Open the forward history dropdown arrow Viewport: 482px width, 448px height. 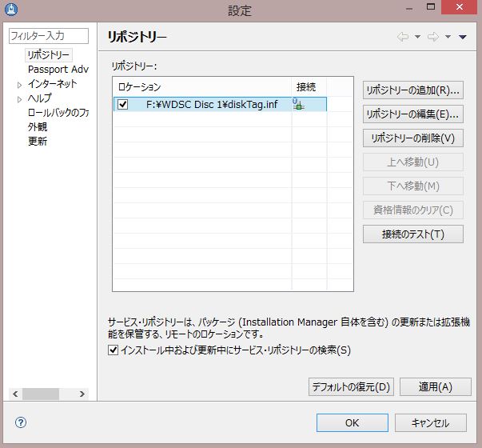[448, 37]
